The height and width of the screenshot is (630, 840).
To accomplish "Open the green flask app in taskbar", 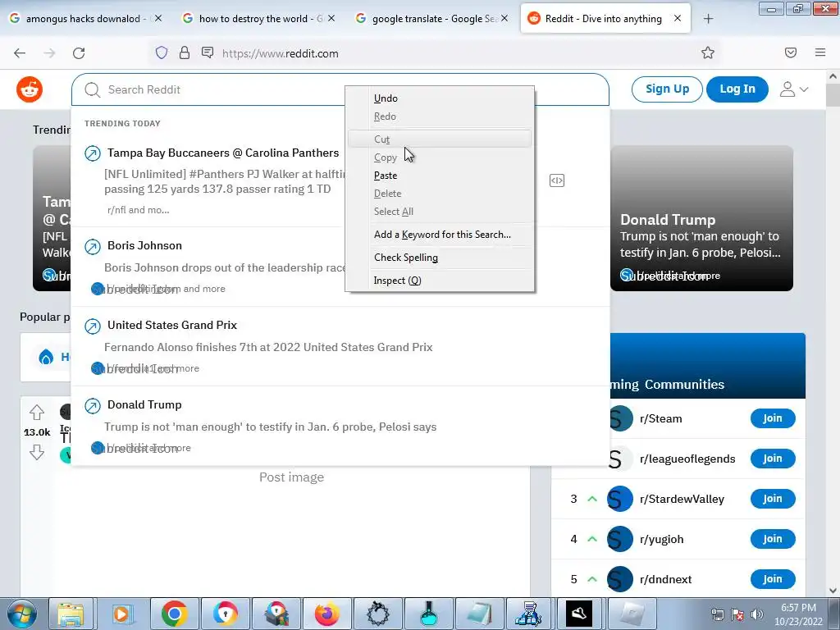I will click(x=428, y=614).
